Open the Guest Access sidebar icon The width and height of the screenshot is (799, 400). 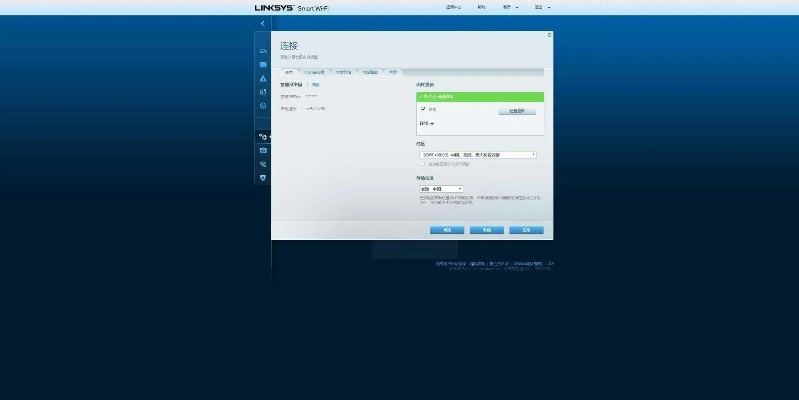tap(263, 64)
